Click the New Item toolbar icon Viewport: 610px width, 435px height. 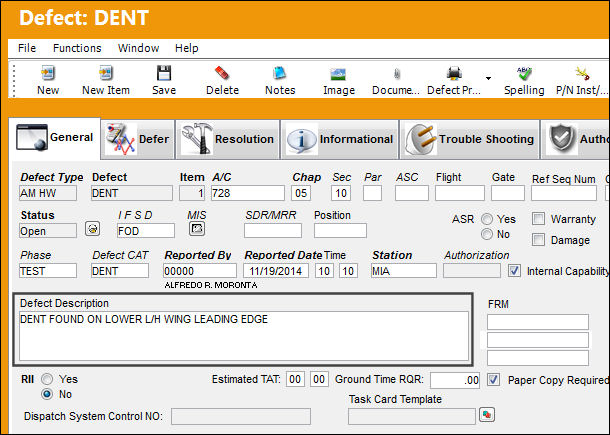coord(105,73)
